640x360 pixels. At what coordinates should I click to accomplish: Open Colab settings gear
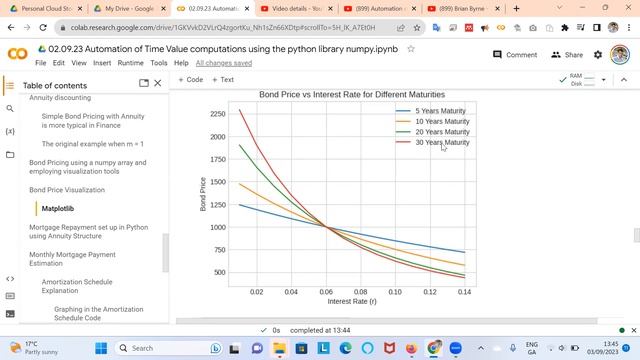coord(598,54)
